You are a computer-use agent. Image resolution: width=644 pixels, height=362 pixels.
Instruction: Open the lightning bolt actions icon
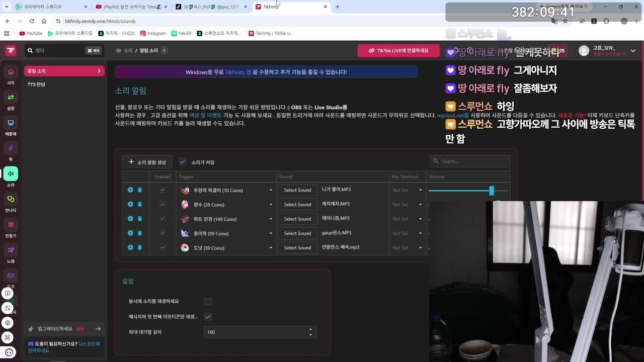click(x=11, y=148)
